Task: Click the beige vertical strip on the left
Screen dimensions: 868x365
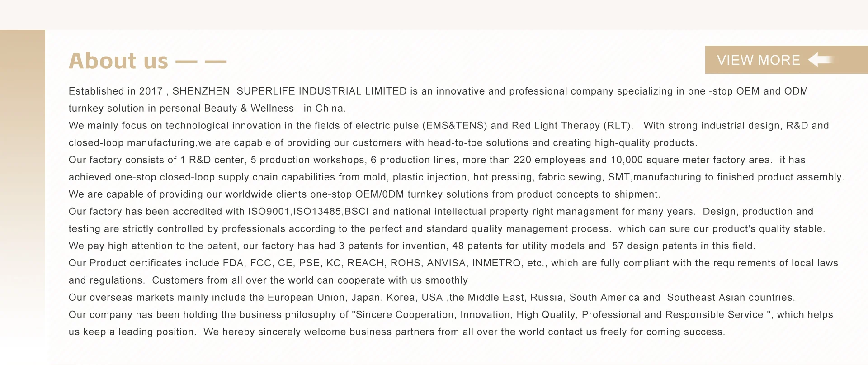Action: point(23,181)
